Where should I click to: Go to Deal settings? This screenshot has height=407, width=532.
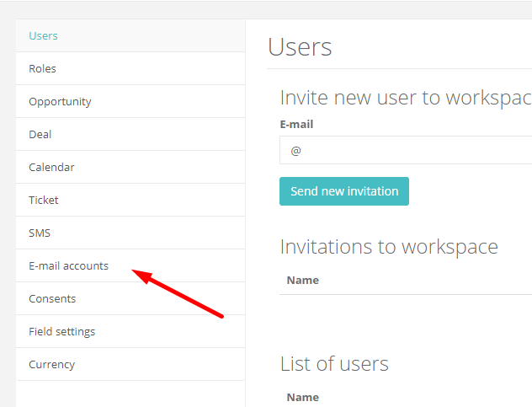click(x=130, y=135)
